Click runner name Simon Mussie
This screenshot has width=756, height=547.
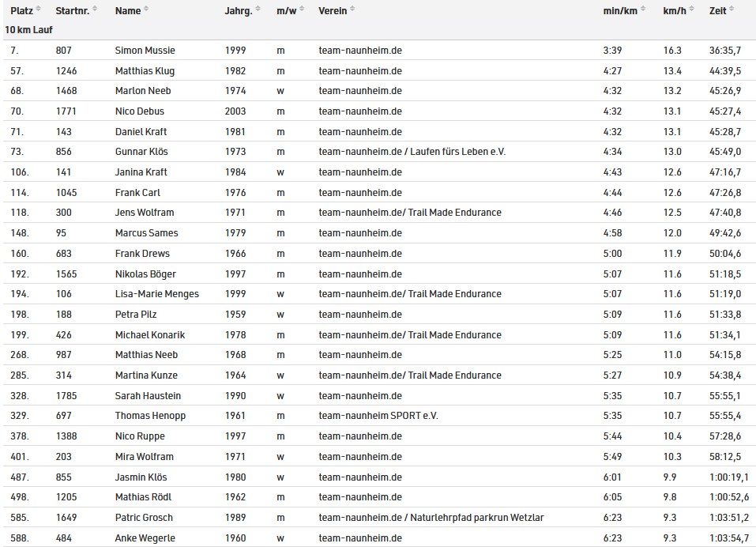(145, 51)
